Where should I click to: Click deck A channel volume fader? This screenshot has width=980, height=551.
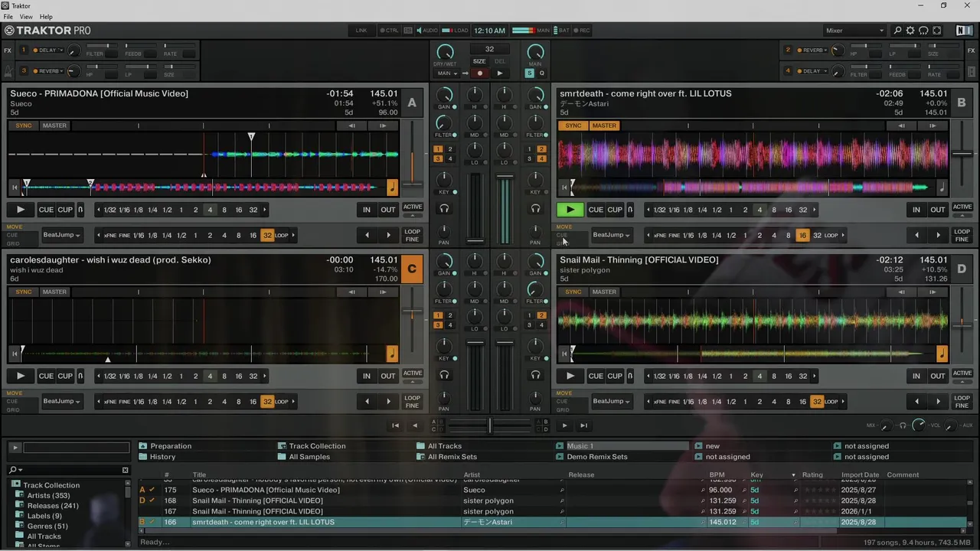[x=475, y=241]
